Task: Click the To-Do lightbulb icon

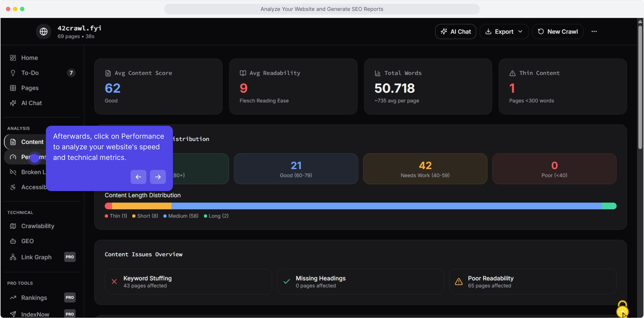Action: tap(13, 73)
